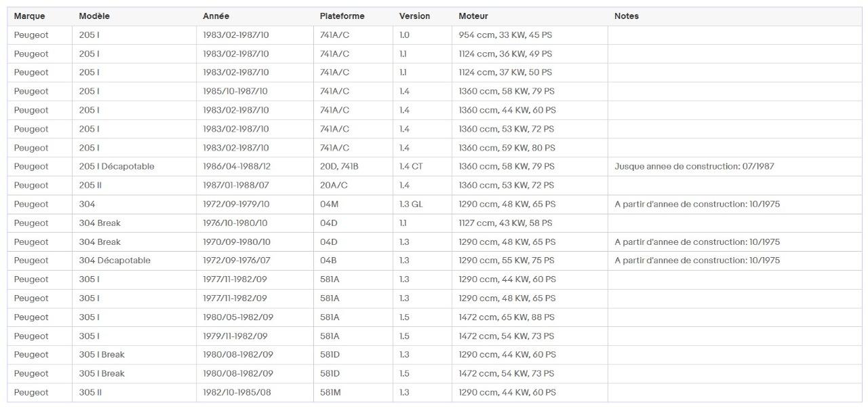Click the 1127 ccm, 43 KW engine cell

pos(505,222)
